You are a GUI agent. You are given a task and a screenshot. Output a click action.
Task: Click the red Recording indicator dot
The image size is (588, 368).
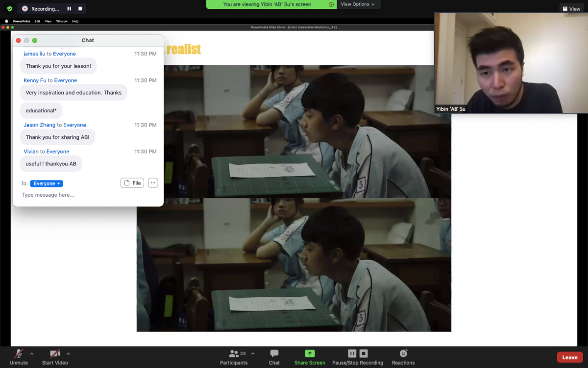[25, 9]
